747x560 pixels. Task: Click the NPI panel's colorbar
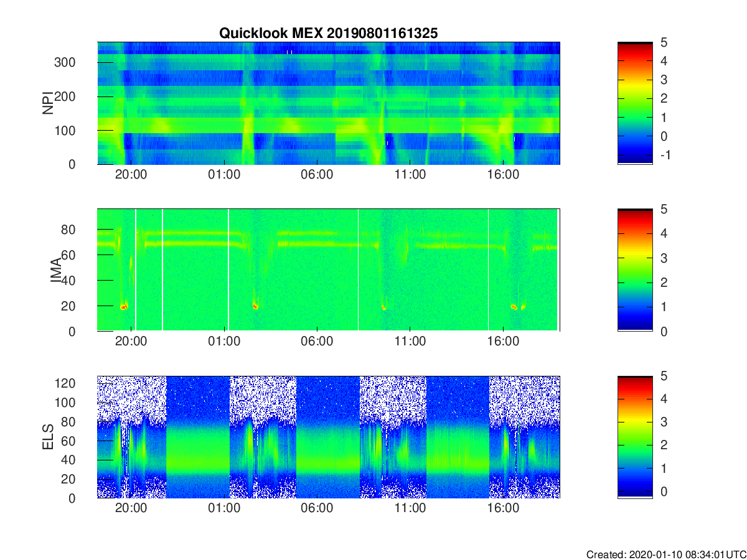point(635,103)
